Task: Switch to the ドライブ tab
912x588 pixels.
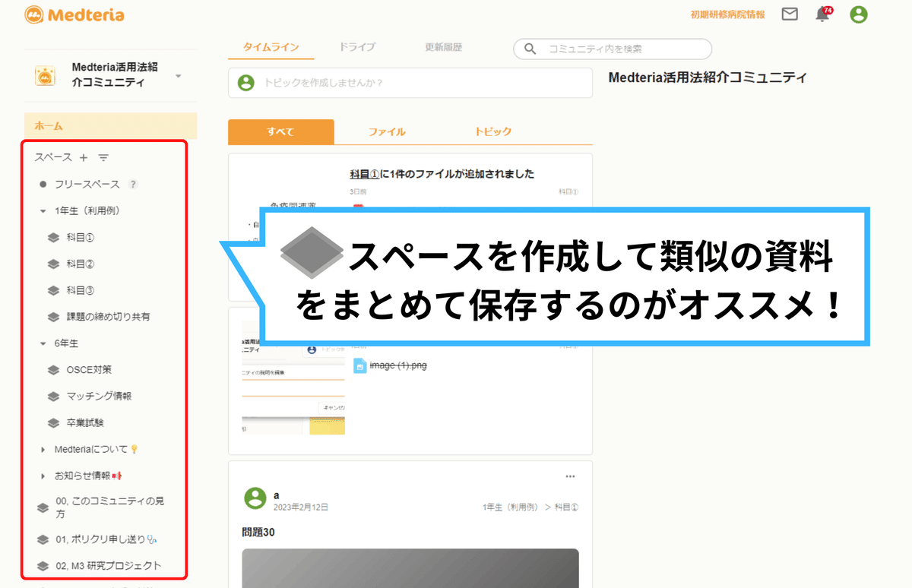Action: (x=357, y=47)
